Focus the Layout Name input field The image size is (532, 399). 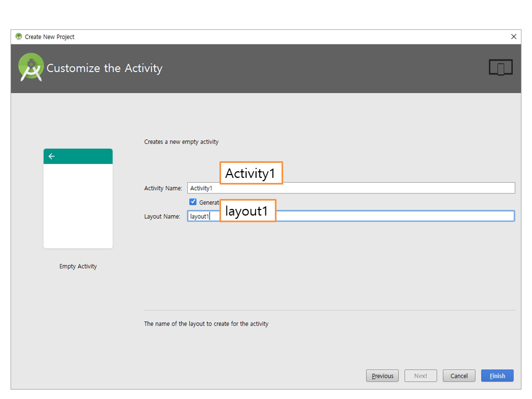[x=388, y=216]
